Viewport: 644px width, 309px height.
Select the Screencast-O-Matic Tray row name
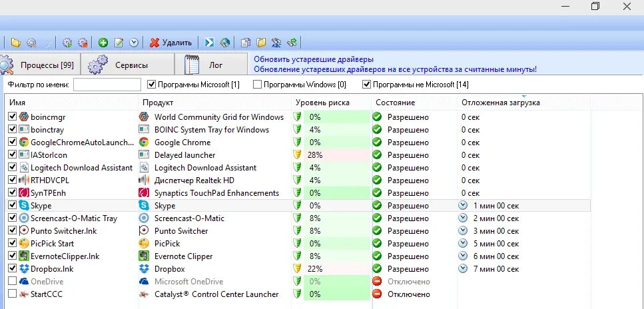(x=74, y=218)
